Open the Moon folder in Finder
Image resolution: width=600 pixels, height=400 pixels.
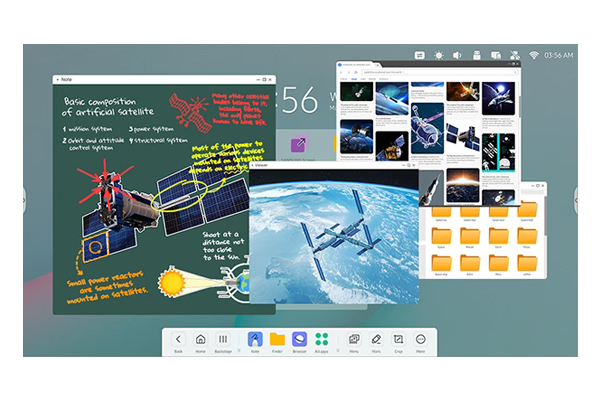point(527,237)
